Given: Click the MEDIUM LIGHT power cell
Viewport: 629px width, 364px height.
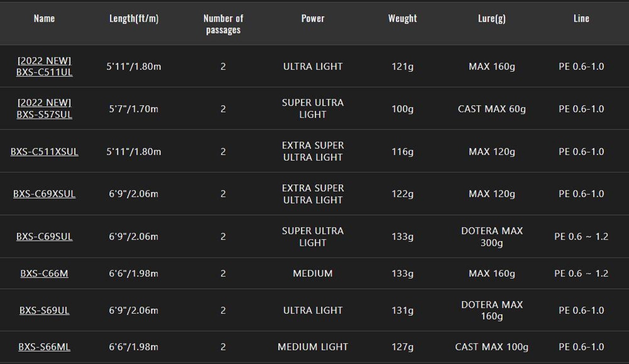Looking at the screenshot, I should point(313,347).
